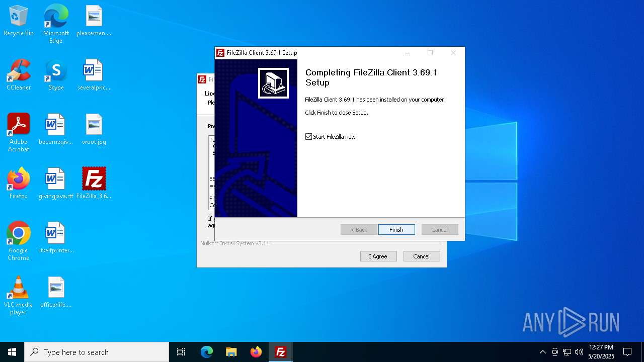Screen dimensions: 644x362
Task: Select the VLC media player shortcut
Action: click(x=19, y=296)
